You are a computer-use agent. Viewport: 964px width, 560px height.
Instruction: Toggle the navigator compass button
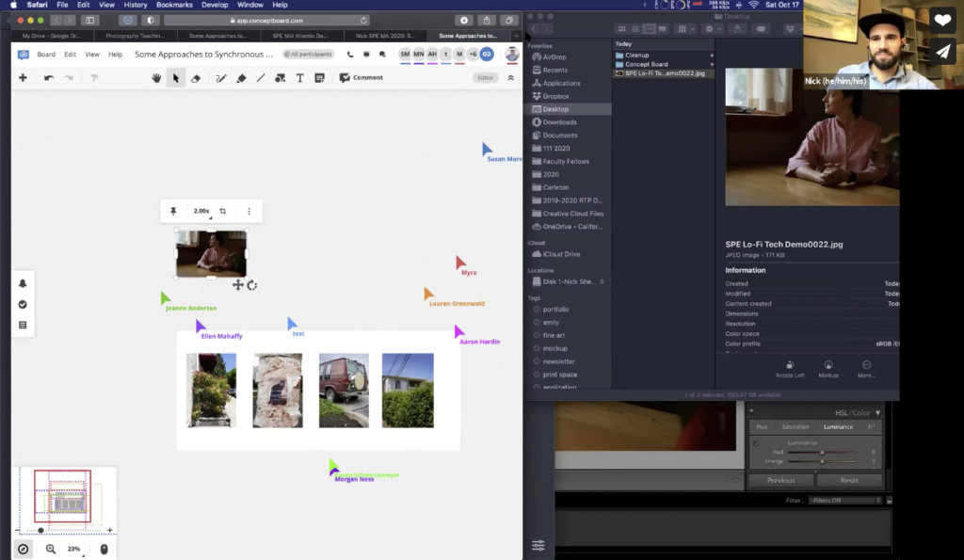pyautogui.click(x=24, y=549)
